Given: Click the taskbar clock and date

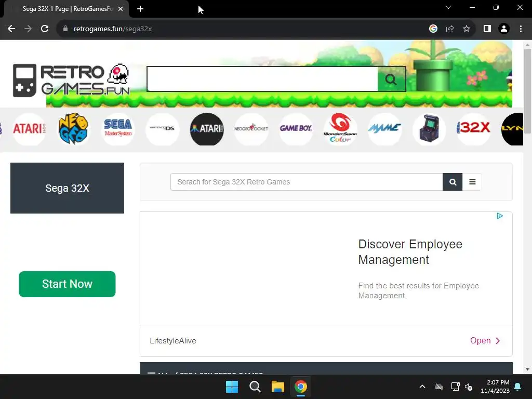Looking at the screenshot, I should coord(495,387).
